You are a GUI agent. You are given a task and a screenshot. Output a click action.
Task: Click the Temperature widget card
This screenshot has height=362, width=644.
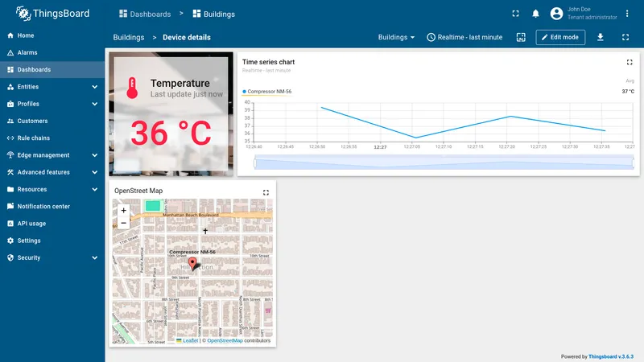pos(171,113)
